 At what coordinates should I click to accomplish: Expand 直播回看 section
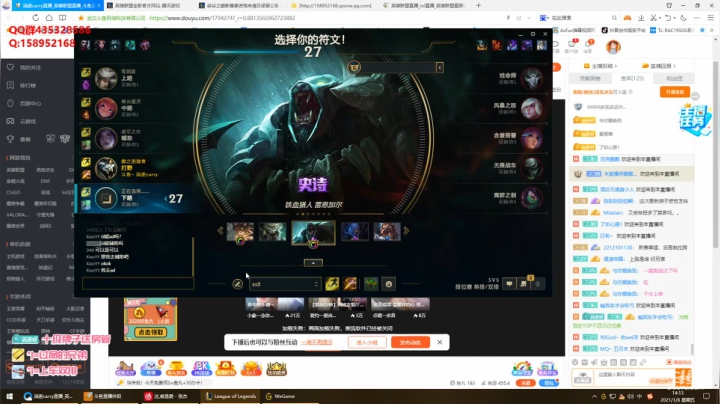[658, 66]
